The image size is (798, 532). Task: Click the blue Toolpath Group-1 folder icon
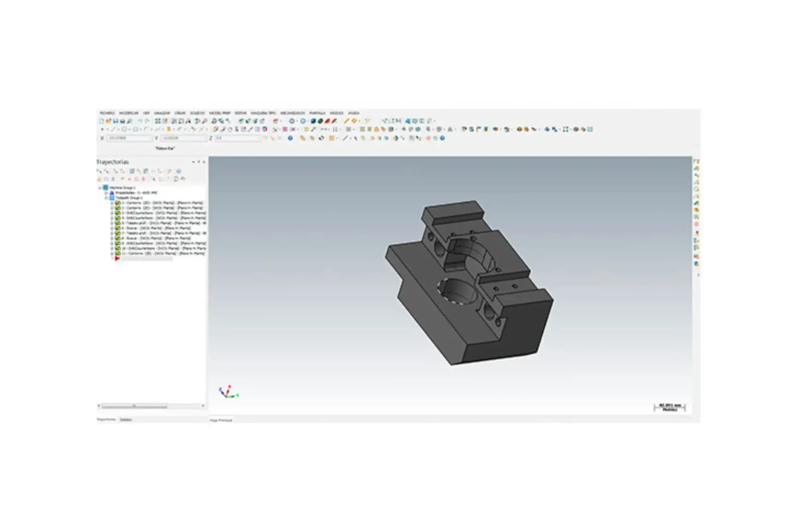(112, 198)
